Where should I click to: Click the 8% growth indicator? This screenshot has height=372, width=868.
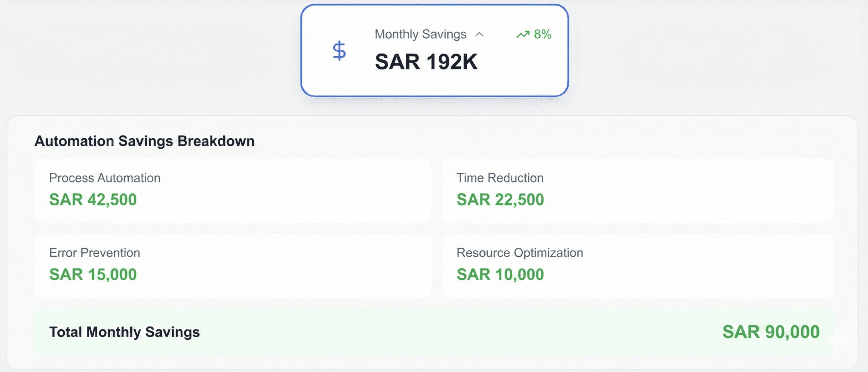[542, 34]
